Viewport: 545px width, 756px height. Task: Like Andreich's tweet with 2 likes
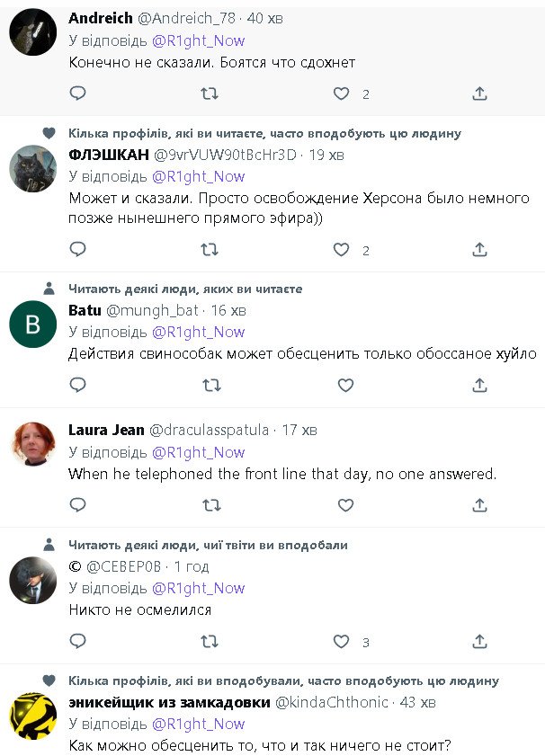[x=342, y=93]
